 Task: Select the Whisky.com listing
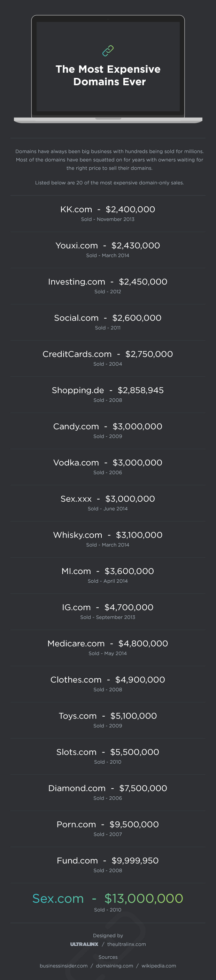click(x=108, y=535)
